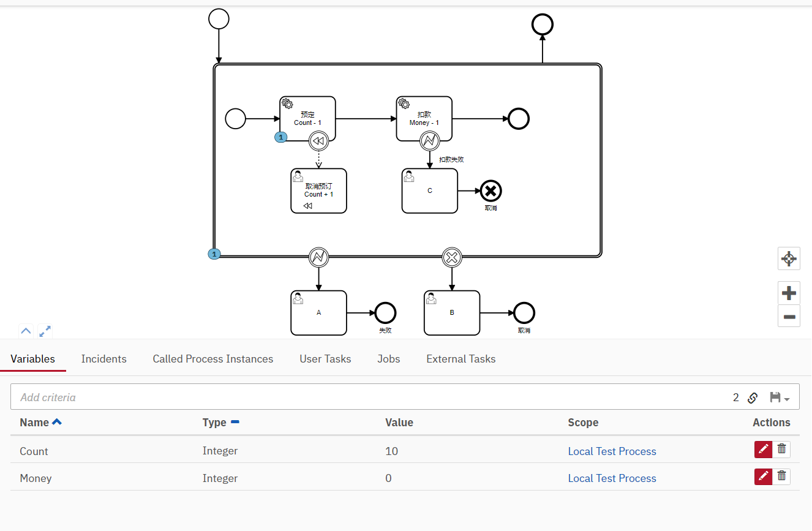Save the current search with the floppy icon
This screenshot has height=531, width=812.
pyautogui.click(x=773, y=397)
